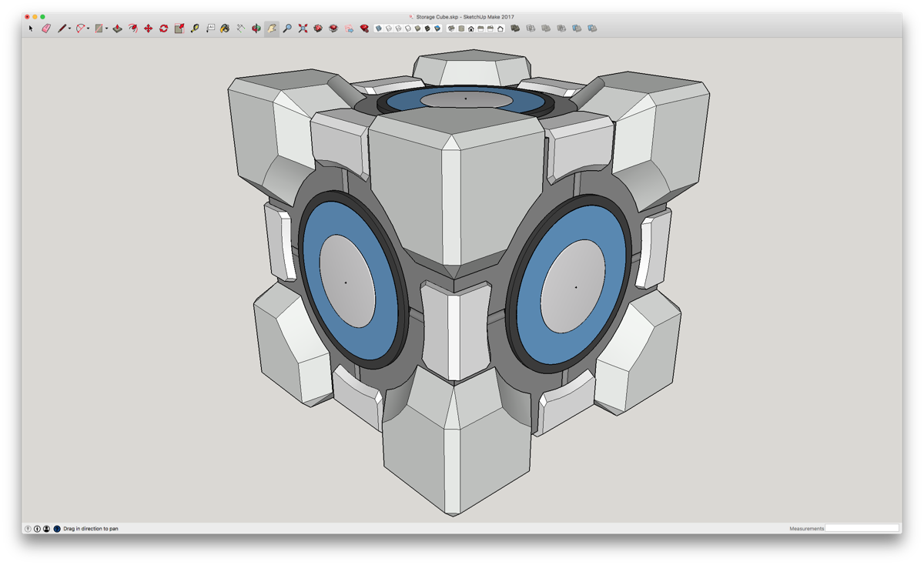Switch to Wireframe style
924x565 pixels.
(x=398, y=28)
